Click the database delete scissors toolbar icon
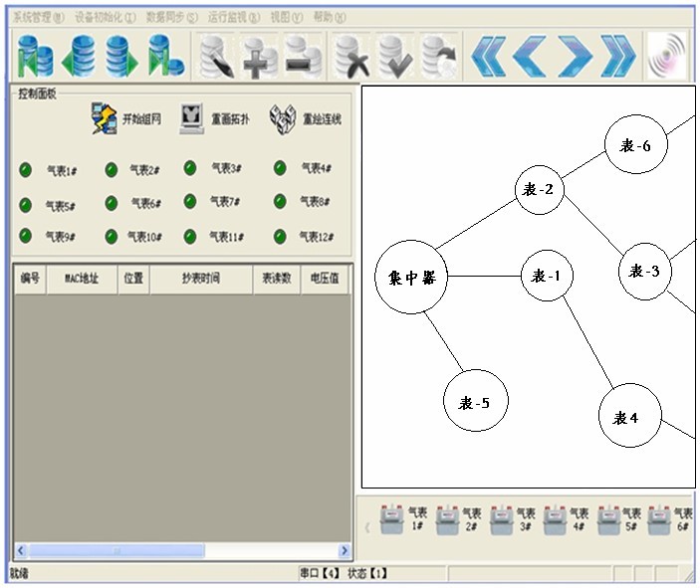The height and width of the screenshot is (588, 700). click(x=350, y=56)
